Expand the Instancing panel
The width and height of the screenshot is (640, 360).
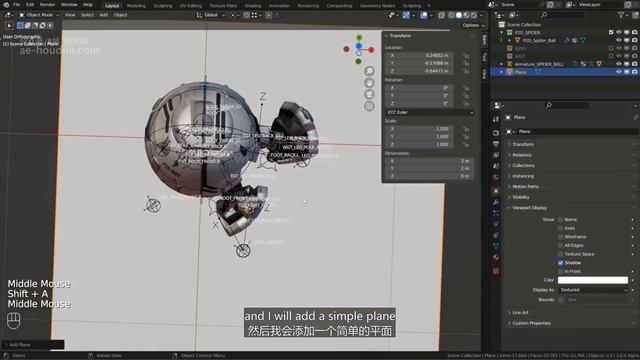pos(523,176)
